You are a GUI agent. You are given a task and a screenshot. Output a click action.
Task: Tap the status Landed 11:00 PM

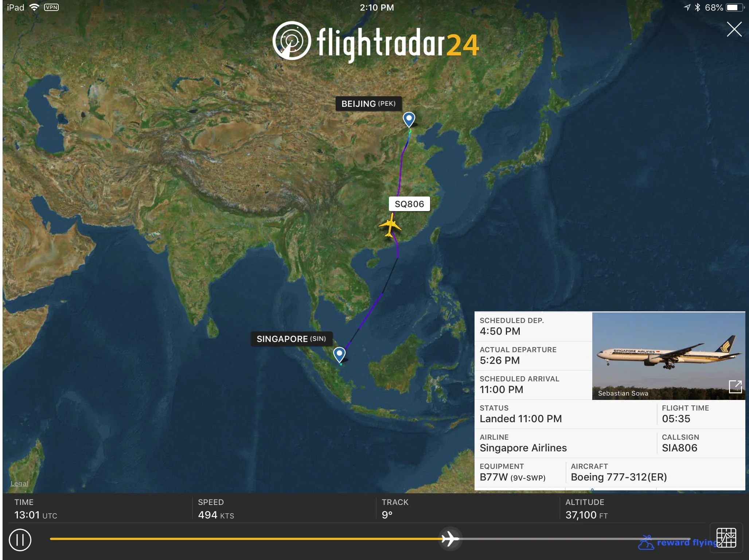click(x=520, y=419)
